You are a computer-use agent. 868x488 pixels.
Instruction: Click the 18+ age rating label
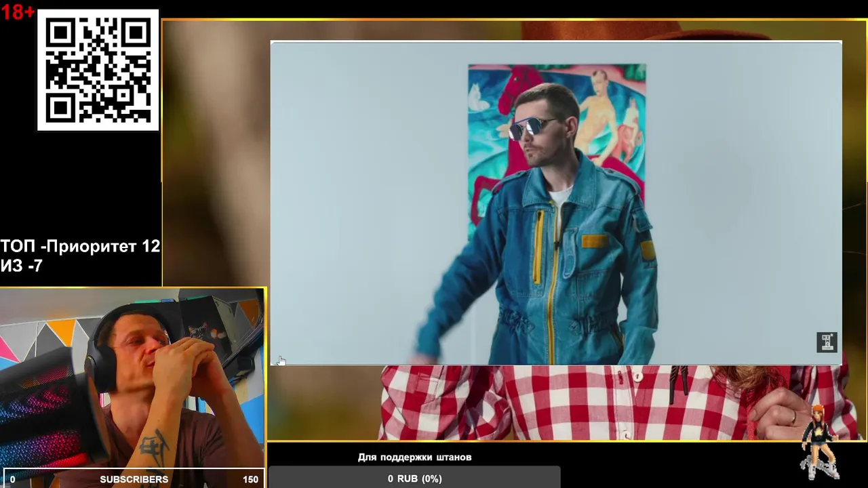[18, 12]
